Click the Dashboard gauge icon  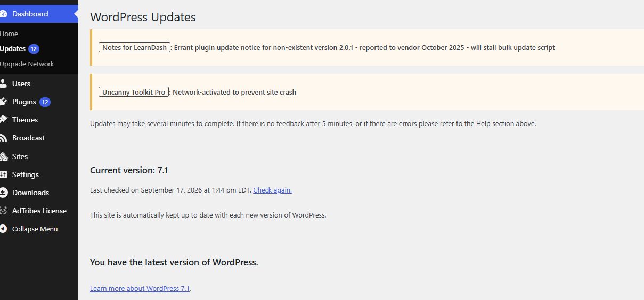3,14
